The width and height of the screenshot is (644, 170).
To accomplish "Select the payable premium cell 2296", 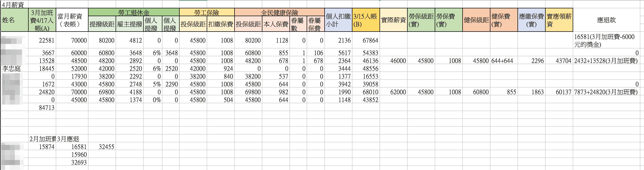I will (532, 61).
